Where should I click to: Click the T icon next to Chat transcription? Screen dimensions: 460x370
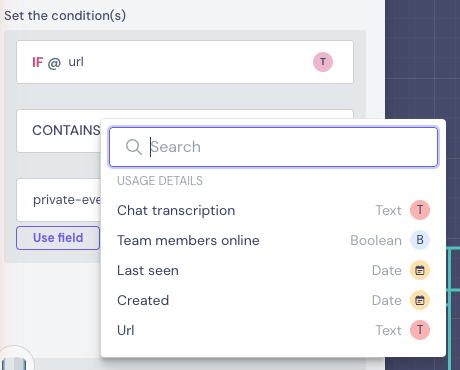click(420, 210)
